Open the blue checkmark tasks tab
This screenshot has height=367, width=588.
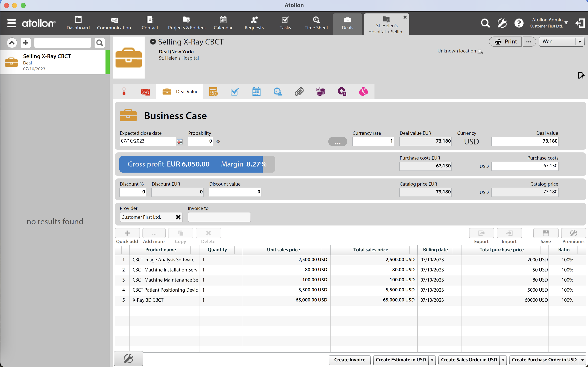pos(235,92)
